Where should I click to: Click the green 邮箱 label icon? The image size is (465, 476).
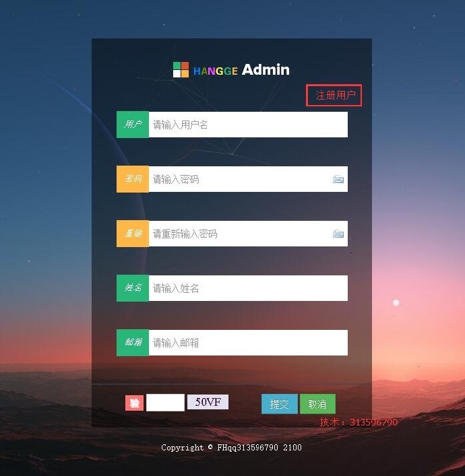click(133, 343)
